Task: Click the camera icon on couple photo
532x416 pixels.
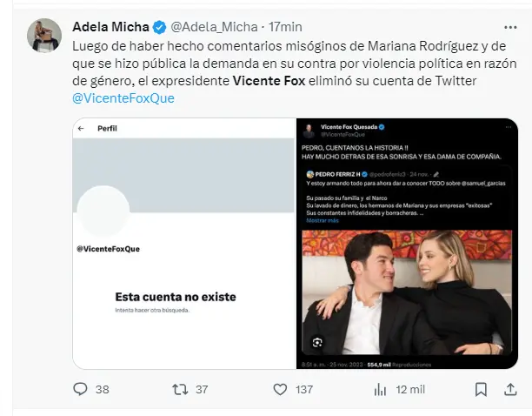Action: pyautogui.click(x=316, y=342)
